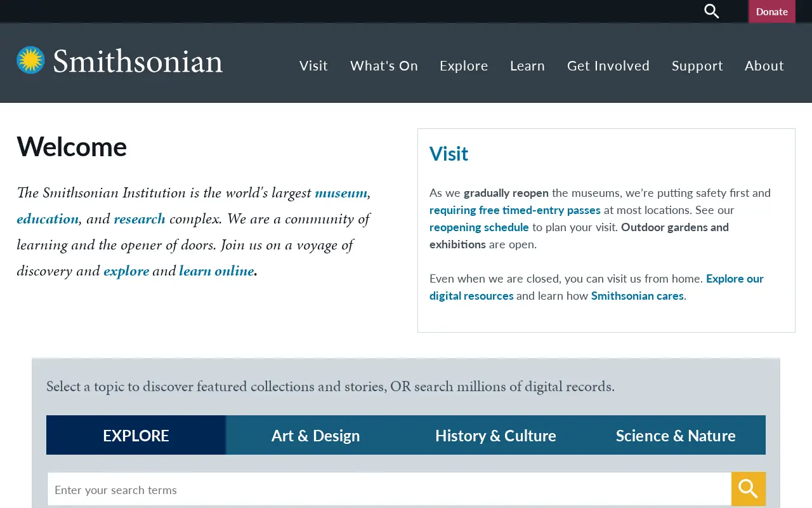Image resolution: width=812 pixels, height=508 pixels.
Task: Click 'requiring free timed-entry passes' link
Action: point(515,210)
